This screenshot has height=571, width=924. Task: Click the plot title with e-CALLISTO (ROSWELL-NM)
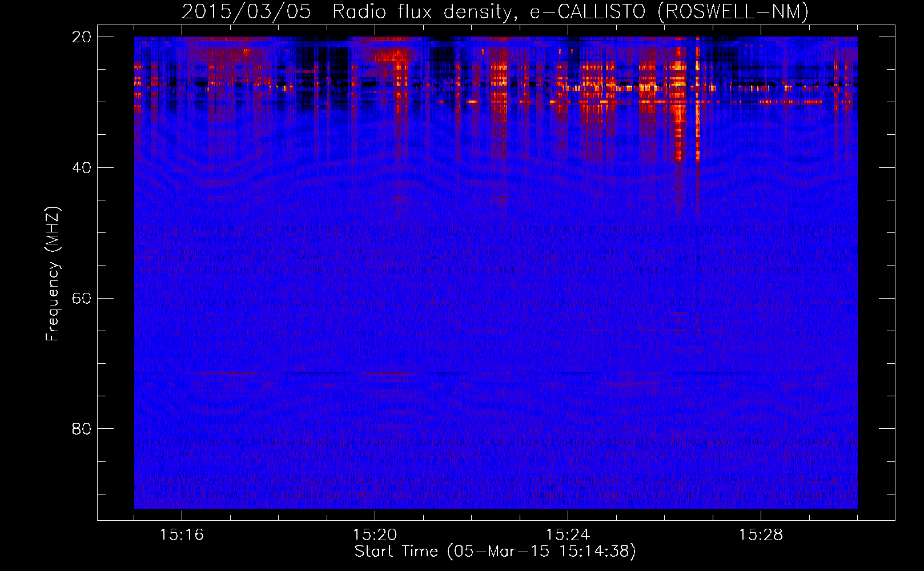(x=495, y=12)
